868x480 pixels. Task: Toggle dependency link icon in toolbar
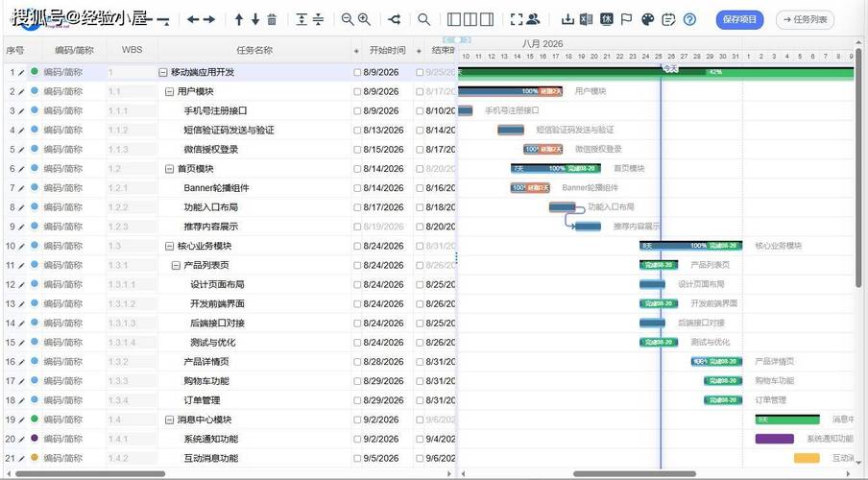click(x=394, y=19)
